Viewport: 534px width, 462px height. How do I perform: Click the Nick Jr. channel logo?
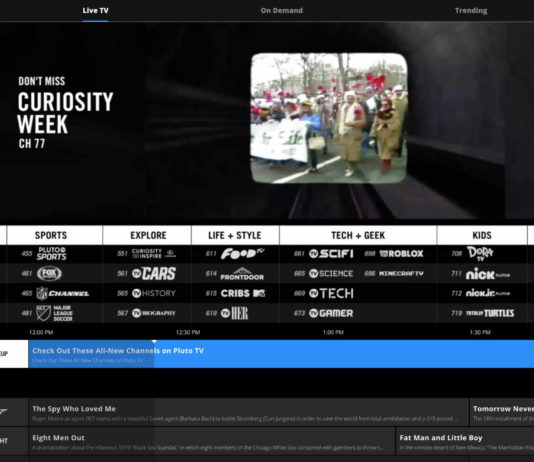pos(488,293)
